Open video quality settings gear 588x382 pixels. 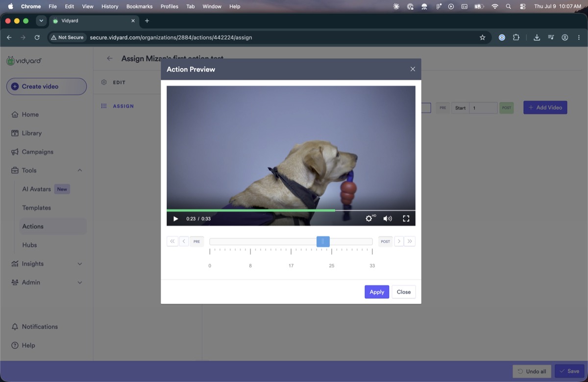(369, 219)
